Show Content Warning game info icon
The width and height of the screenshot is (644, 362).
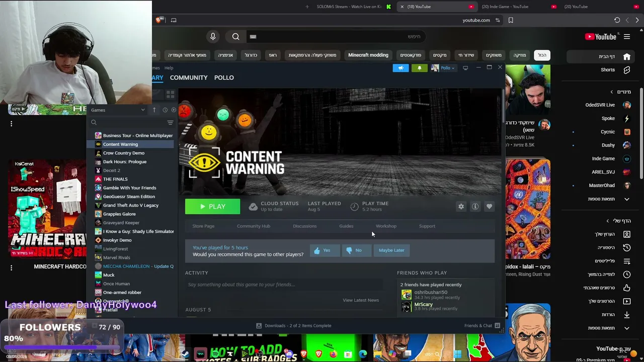click(x=475, y=206)
